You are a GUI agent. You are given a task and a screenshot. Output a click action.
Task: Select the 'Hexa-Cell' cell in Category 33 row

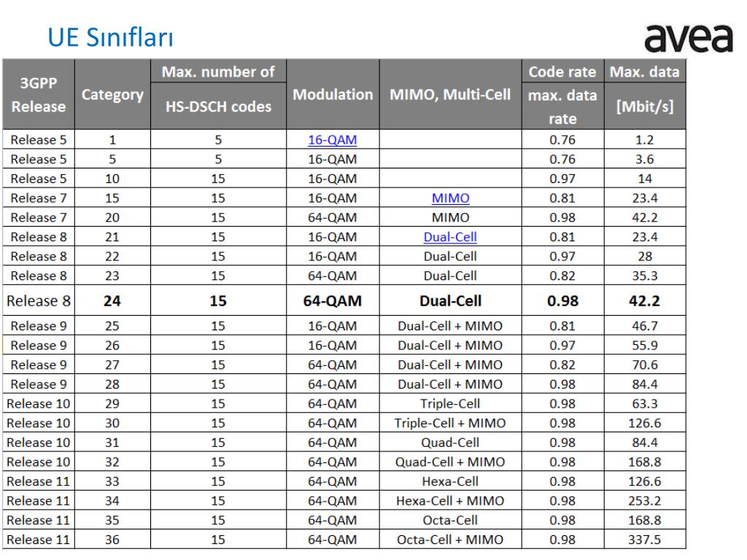click(450, 482)
